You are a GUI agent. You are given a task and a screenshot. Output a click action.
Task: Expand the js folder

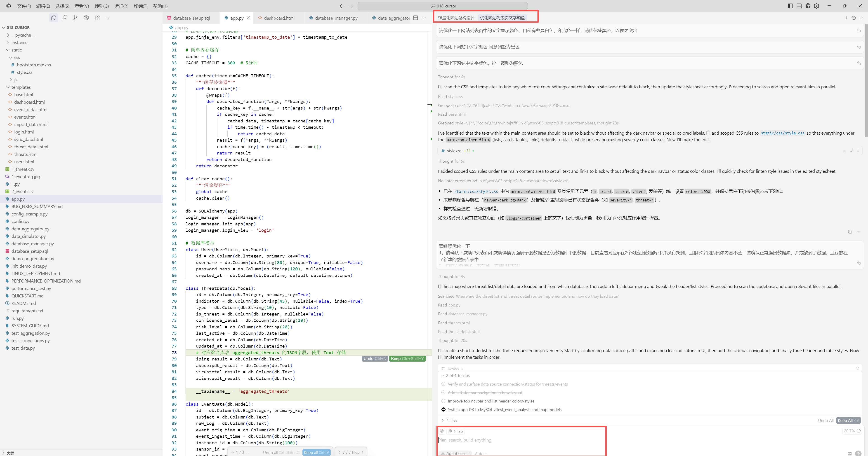click(x=10, y=80)
